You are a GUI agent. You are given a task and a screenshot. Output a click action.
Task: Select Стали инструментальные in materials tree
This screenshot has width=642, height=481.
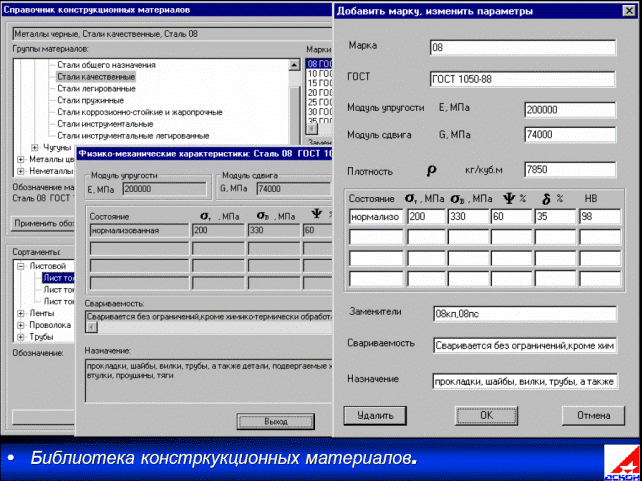pyautogui.click(x=105, y=124)
